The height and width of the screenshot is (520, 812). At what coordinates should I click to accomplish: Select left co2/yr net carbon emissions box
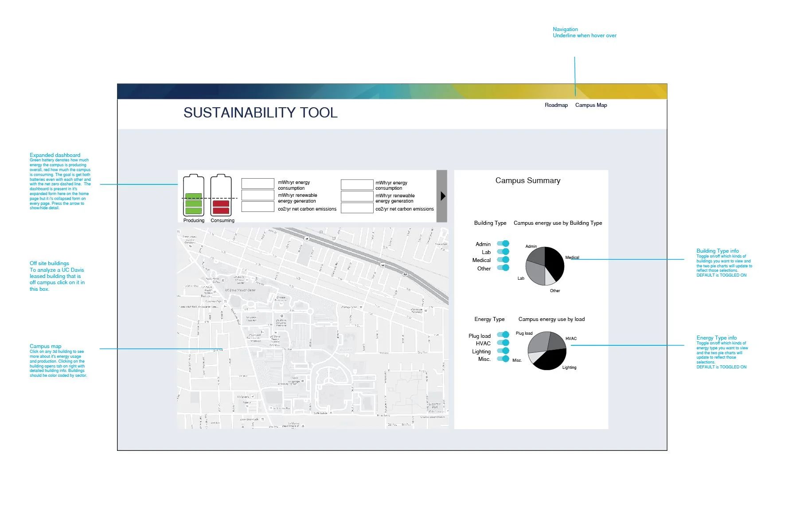point(258,207)
